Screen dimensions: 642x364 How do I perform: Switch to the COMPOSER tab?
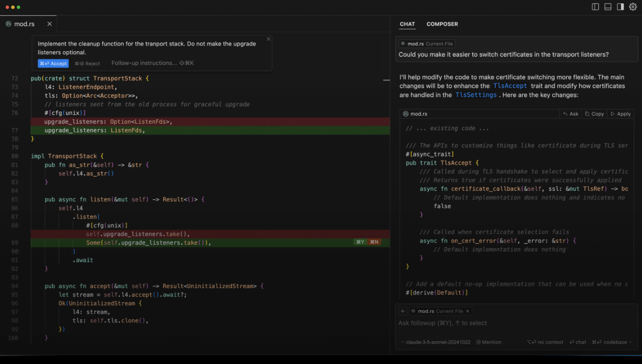[442, 24]
